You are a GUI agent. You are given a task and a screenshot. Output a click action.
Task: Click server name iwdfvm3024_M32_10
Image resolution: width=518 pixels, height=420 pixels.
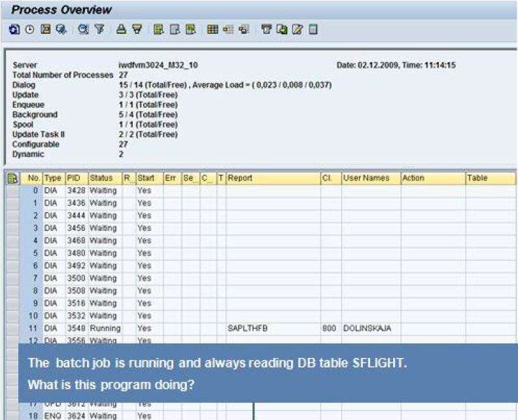point(158,65)
